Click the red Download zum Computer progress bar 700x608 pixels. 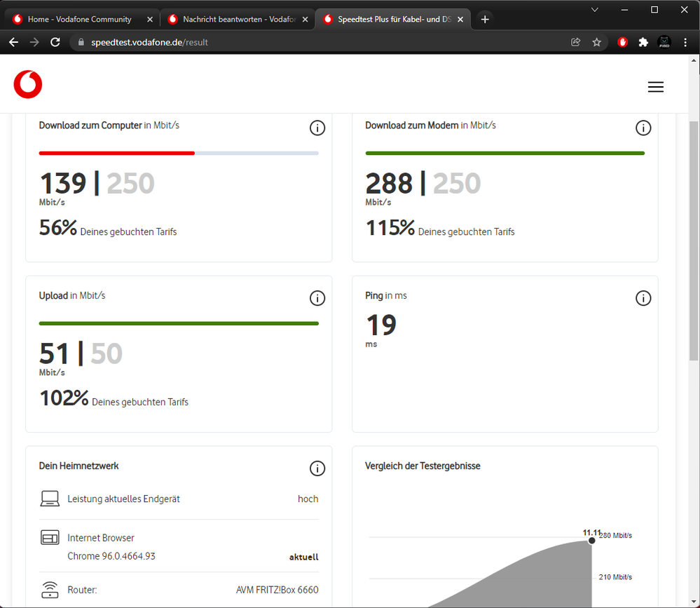tap(116, 154)
